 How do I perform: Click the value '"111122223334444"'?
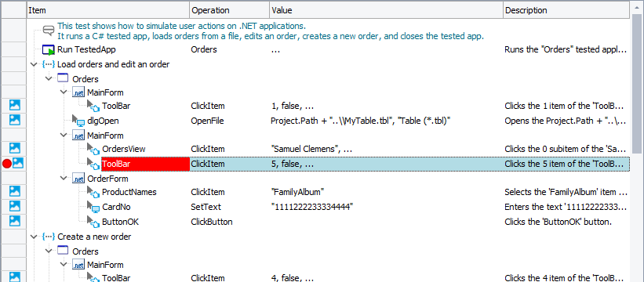pos(312,207)
